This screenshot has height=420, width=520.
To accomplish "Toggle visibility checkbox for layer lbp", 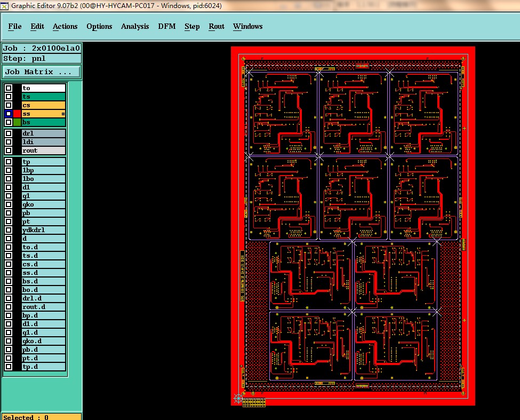I will tap(9, 171).
